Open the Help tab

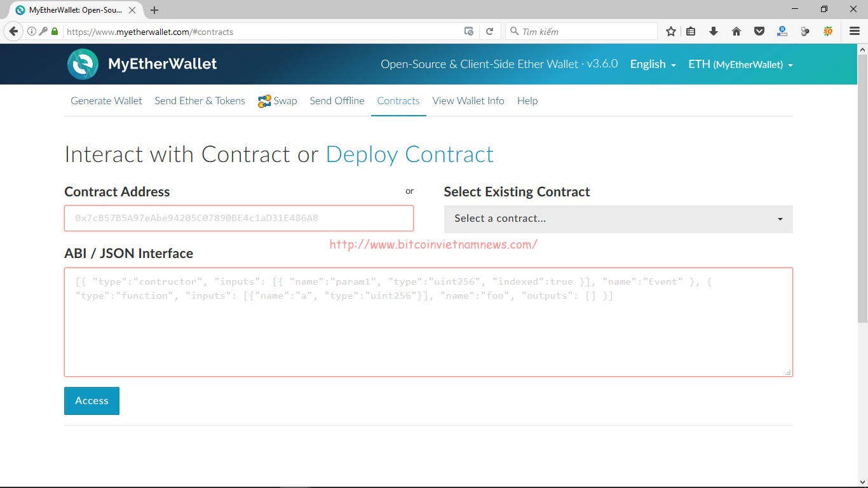(527, 101)
